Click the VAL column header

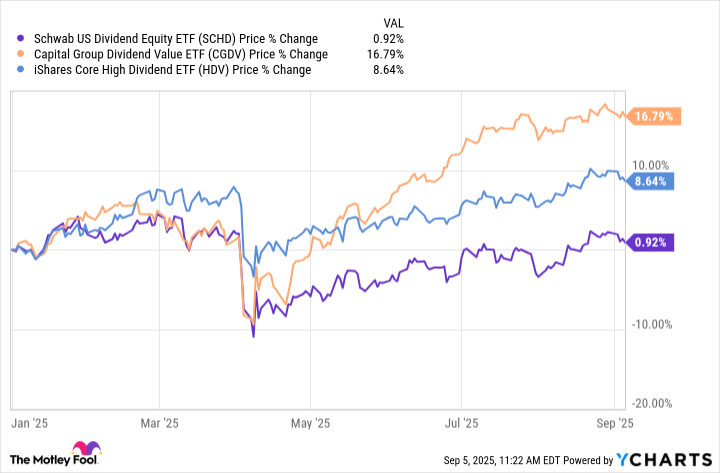[x=394, y=23]
